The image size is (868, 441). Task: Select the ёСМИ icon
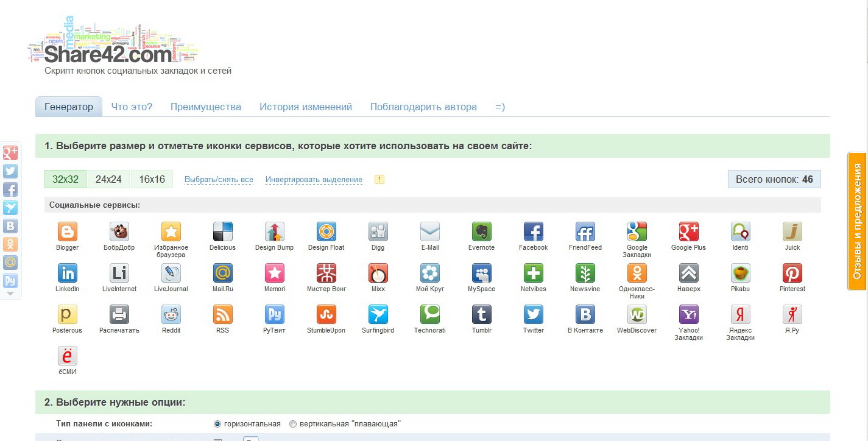[68, 356]
